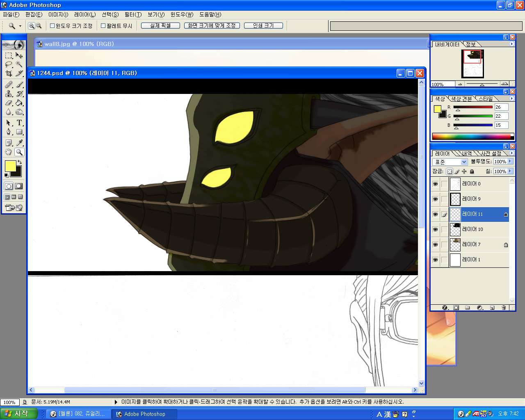This screenshot has width=525, height=420.
Task: Open the Navigator panel flyout menu
Action: [511, 44]
